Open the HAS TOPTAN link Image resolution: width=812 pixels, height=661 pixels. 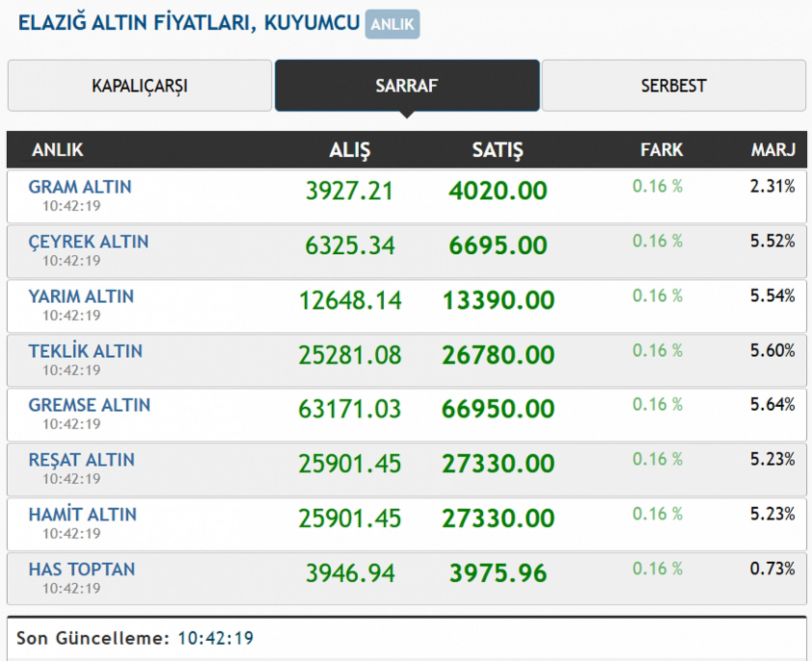click(82, 569)
